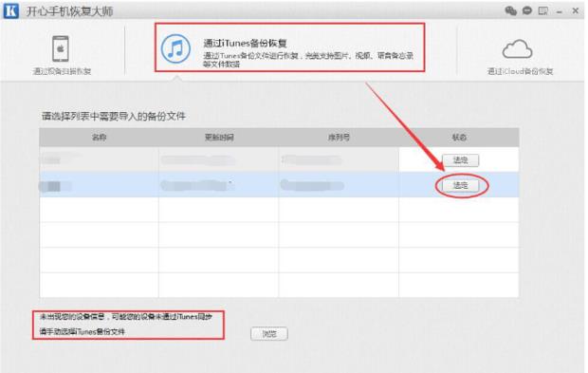588x373 pixels.
Task: Close the recovery app window
Action: click(576, 10)
